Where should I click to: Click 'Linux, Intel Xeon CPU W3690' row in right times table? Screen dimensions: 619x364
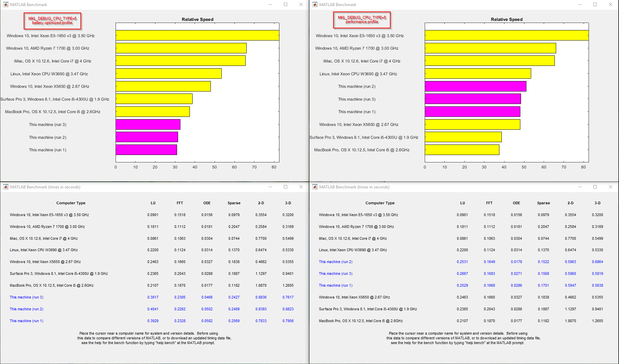point(353,250)
